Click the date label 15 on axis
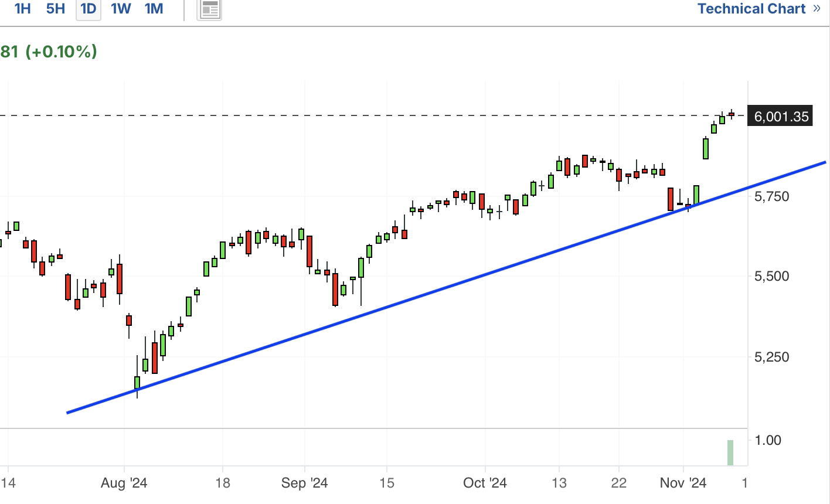This screenshot has width=830, height=504. (x=386, y=483)
